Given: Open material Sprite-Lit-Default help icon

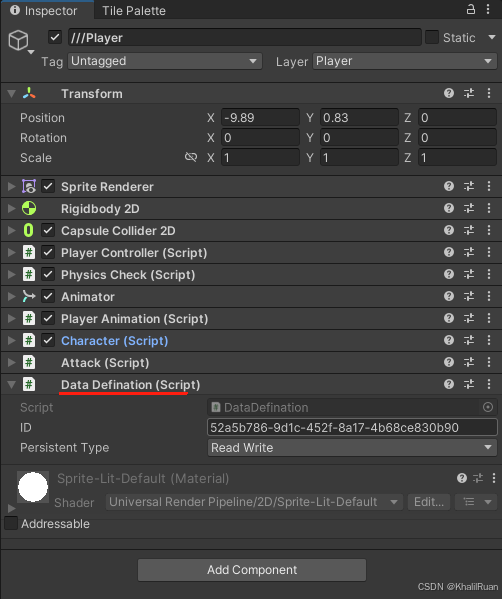Looking at the screenshot, I should pos(462,478).
